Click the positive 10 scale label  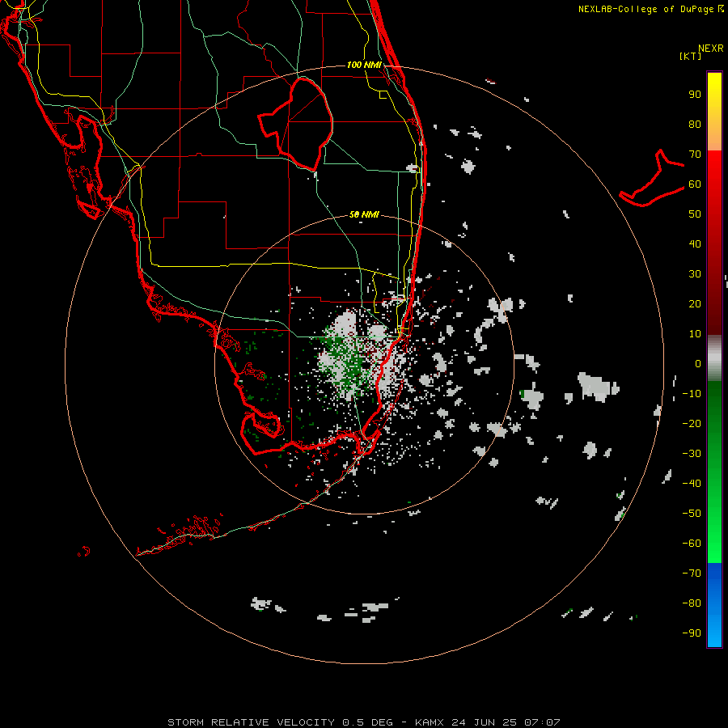[x=695, y=334]
